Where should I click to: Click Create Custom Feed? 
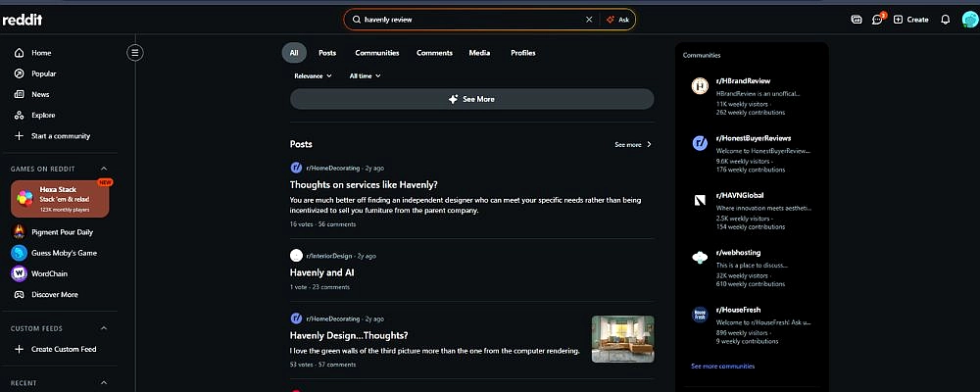(63, 349)
